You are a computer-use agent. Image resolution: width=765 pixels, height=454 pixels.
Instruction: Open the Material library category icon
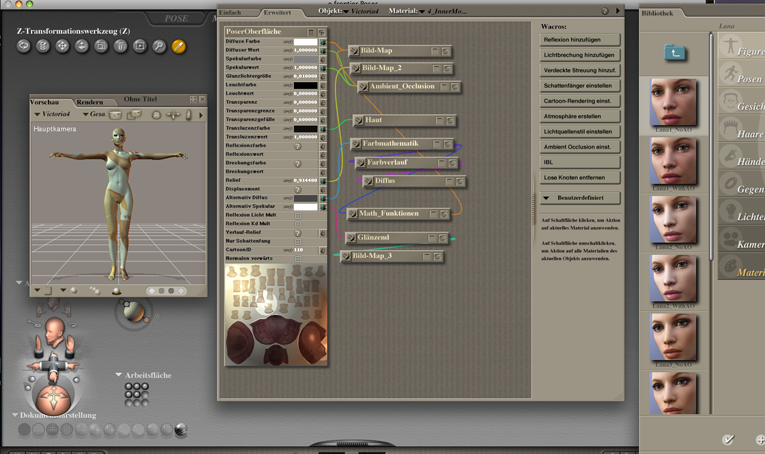tap(730, 266)
